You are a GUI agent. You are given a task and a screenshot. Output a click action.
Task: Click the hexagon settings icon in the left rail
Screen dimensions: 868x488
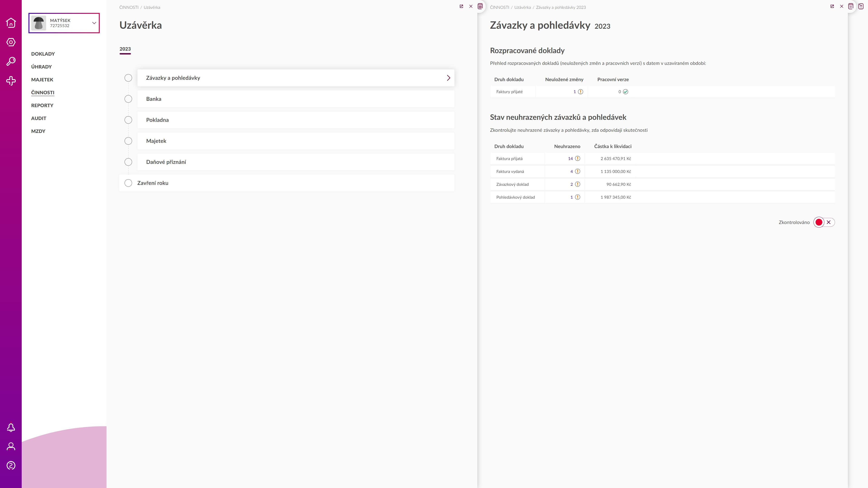coord(11,42)
